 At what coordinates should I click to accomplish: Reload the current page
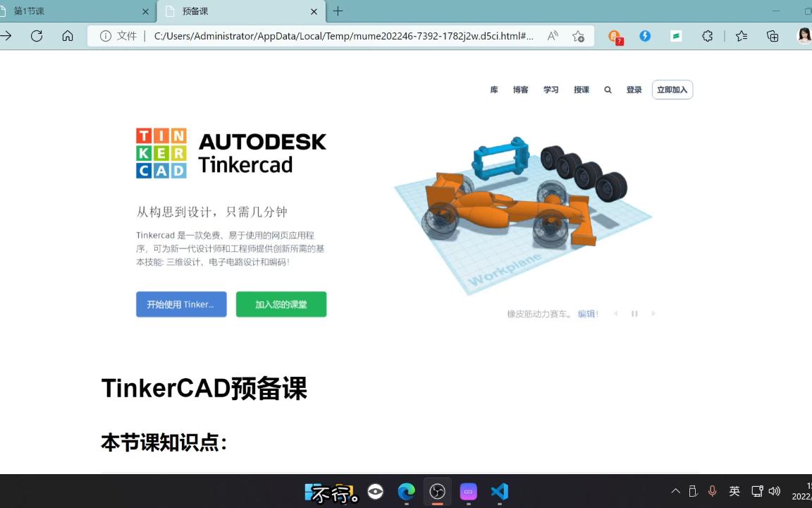point(37,36)
